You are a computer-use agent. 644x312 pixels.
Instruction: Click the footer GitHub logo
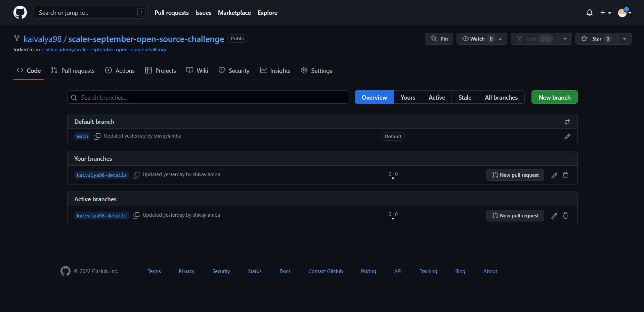[66, 271]
